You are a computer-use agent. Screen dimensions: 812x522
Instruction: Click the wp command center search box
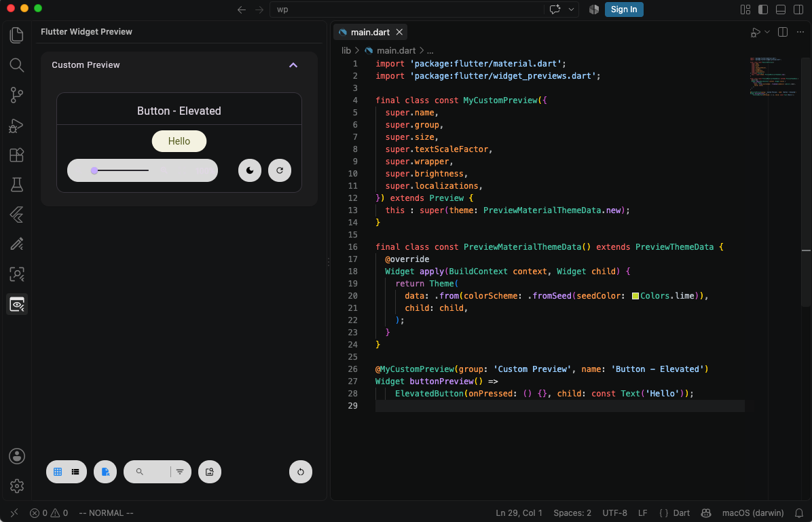[x=407, y=10]
